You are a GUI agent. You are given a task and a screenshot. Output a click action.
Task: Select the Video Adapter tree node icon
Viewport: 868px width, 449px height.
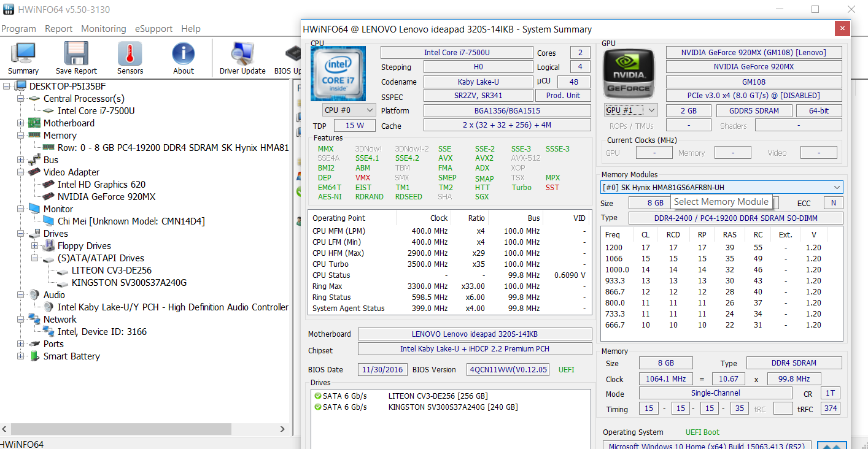[x=34, y=172]
